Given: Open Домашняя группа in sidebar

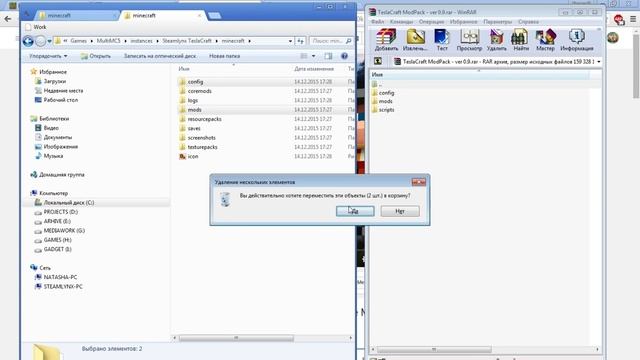Looking at the screenshot, I should click(61, 175).
